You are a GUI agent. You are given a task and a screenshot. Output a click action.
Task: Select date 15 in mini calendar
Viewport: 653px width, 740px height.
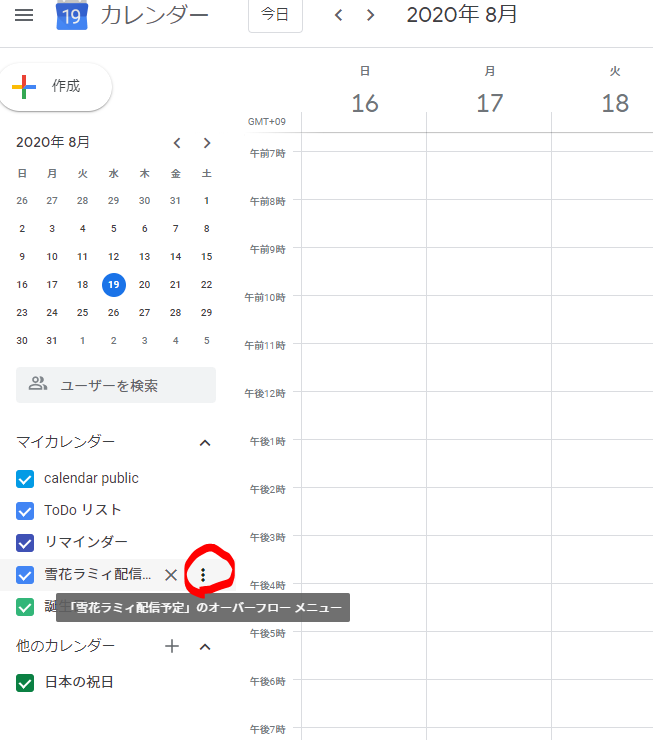(207, 257)
